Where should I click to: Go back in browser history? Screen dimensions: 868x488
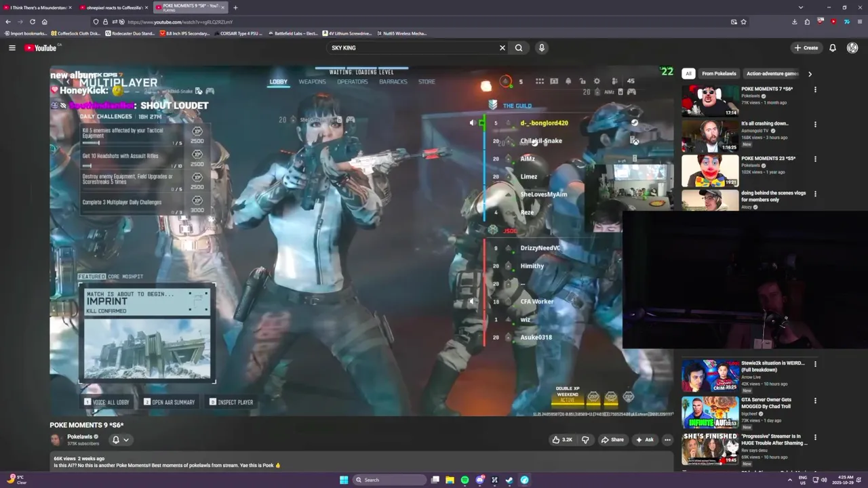pyautogui.click(x=8, y=22)
